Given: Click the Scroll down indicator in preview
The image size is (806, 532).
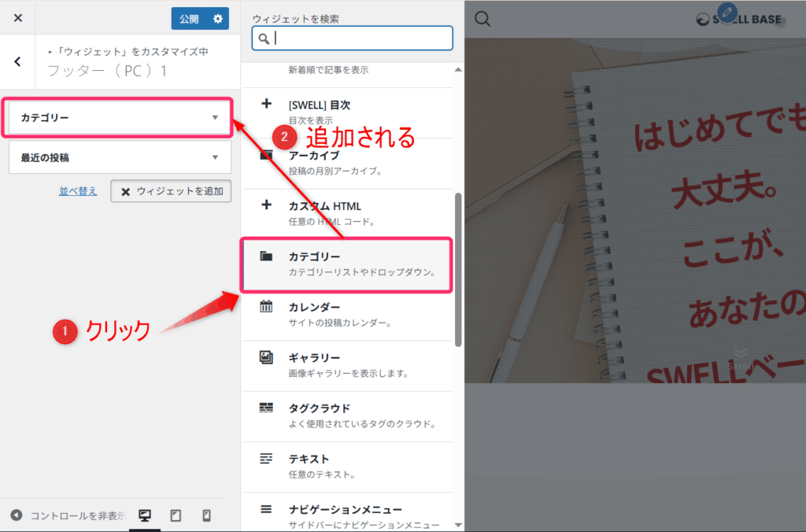Looking at the screenshot, I should (741, 360).
